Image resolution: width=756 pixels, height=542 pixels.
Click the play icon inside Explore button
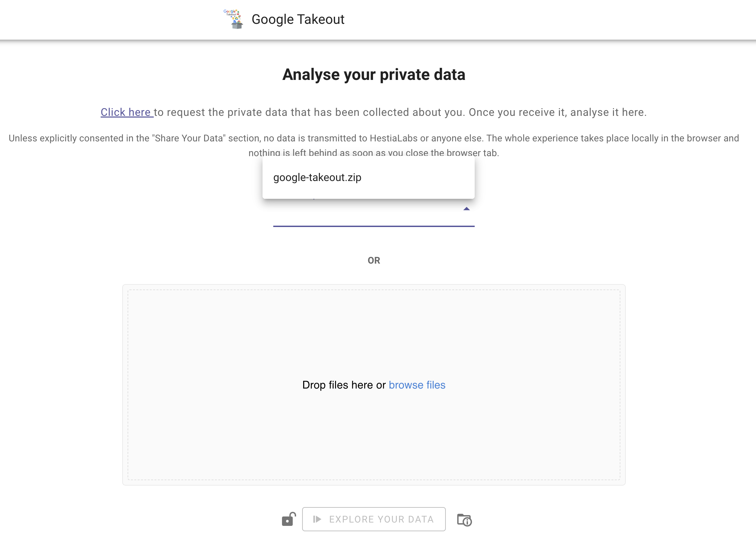(317, 519)
